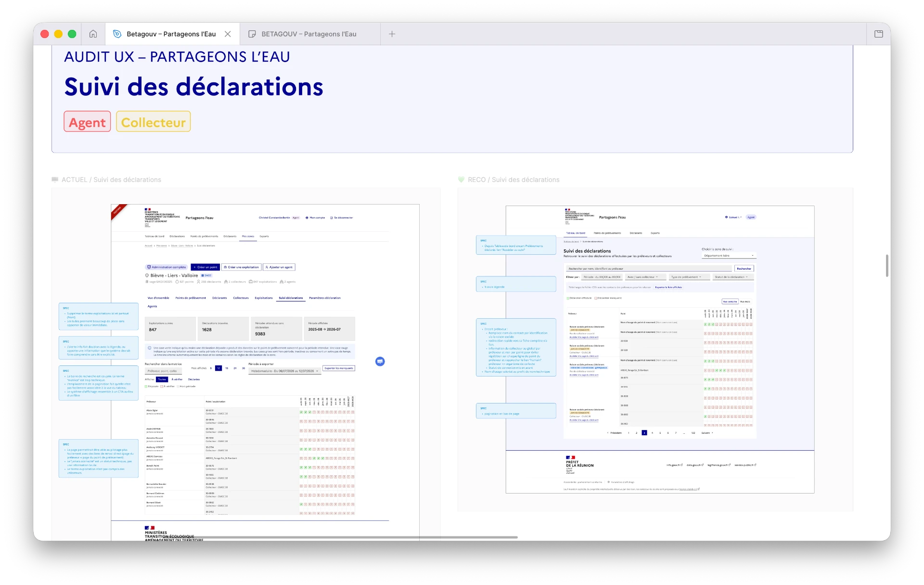
Task: Open Type de prélèvement filter in RECO mockup
Action: click(689, 277)
